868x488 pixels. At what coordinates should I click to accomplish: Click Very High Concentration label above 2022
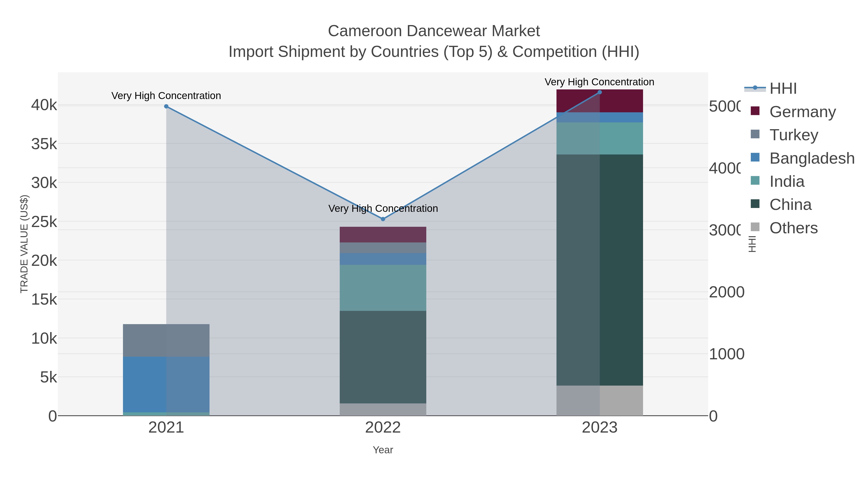tap(383, 208)
